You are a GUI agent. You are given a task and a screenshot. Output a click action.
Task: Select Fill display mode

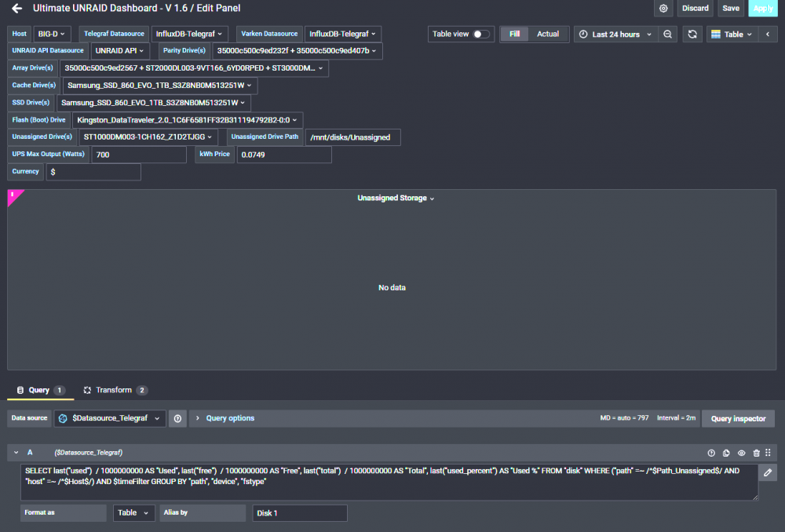tap(514, 34)
